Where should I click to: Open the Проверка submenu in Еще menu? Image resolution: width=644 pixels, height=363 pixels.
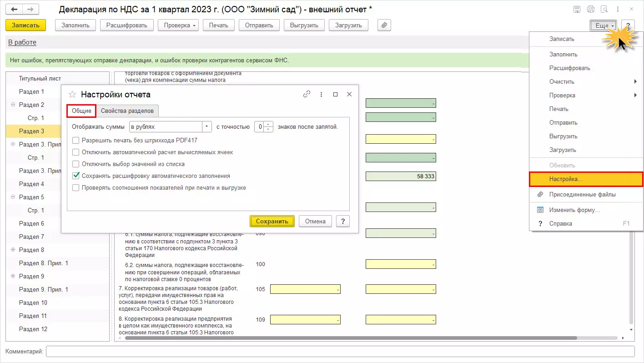pyautogui.click(x=586, y=96)
